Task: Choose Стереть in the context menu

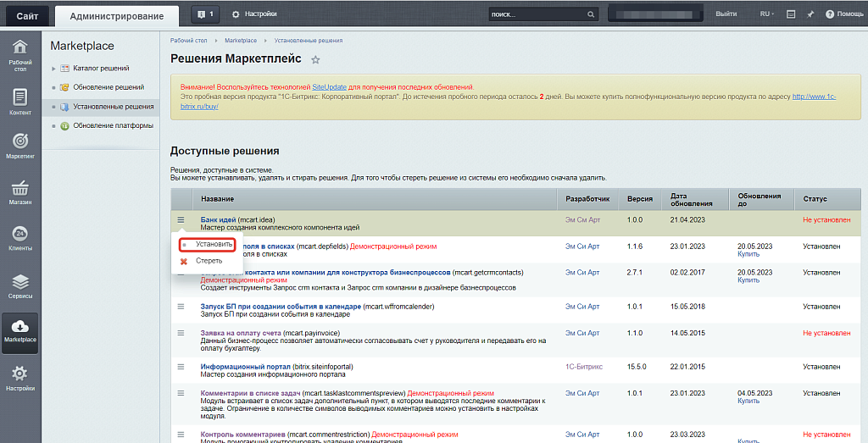Action: click(x=209, y=261)
